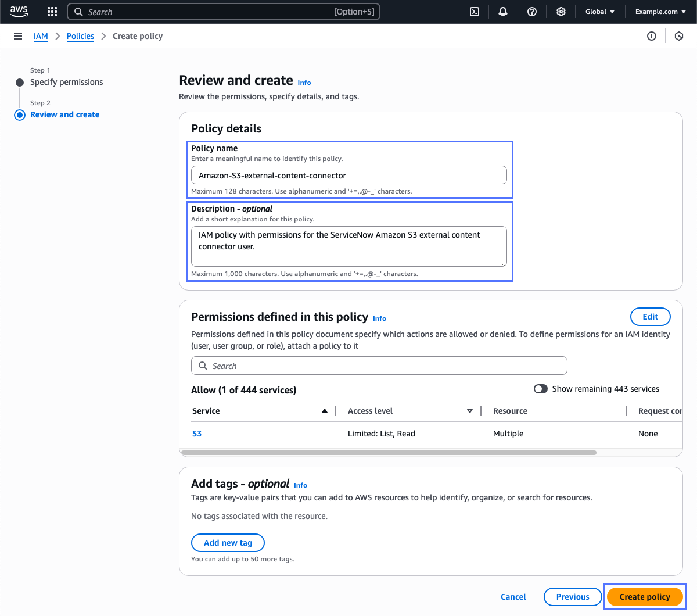Open the Global region dropdown
697x616 pixels.
click(600, 12)
